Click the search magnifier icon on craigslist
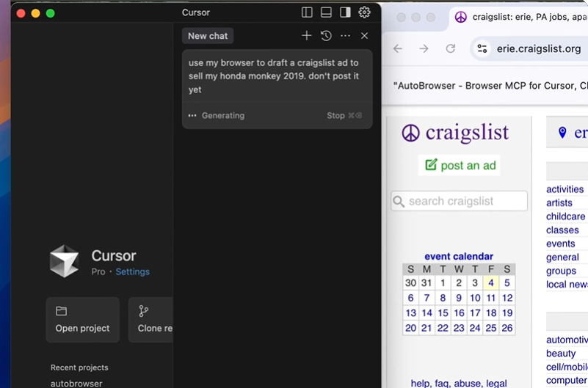Image resolution: width=588 pixels, height=388 pixels. coord(399,202)
